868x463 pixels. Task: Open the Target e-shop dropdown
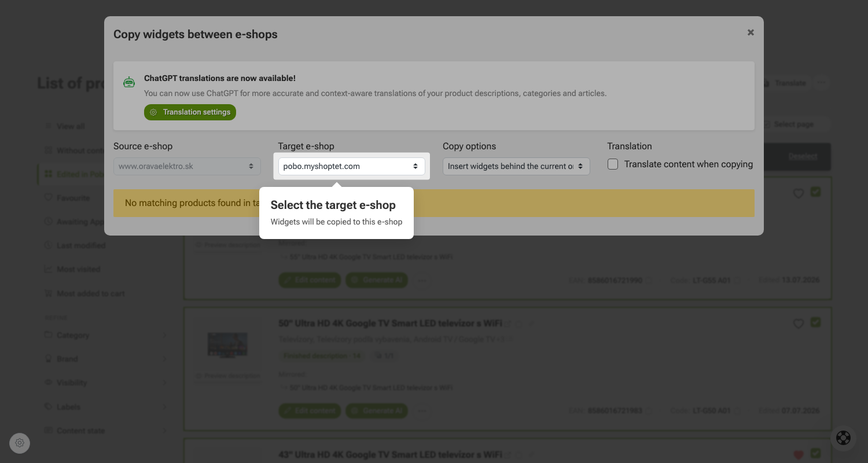tap(351, 166)
